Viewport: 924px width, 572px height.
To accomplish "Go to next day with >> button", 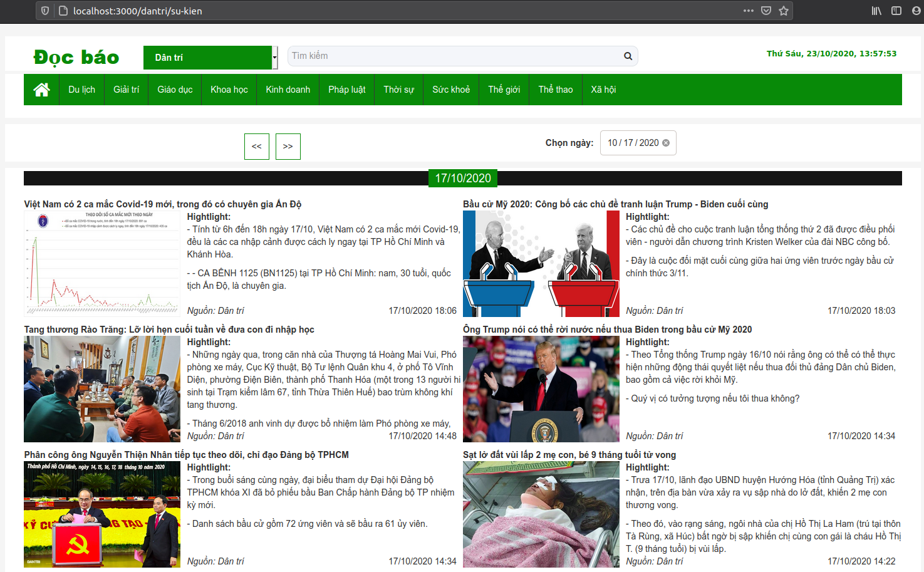I will [288, 147].
